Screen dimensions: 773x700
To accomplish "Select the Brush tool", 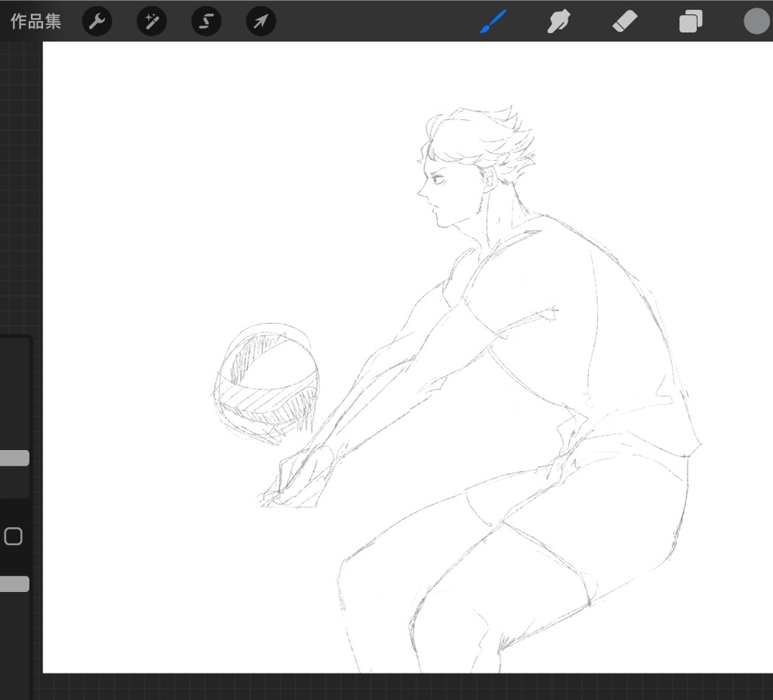I will [x=492, y=21].
